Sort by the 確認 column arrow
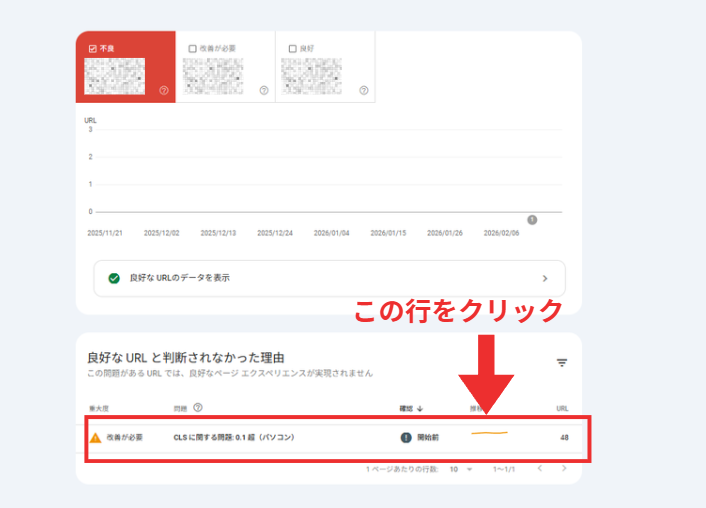This screenshot has height=508, width=706. click(x=420, y=408)
